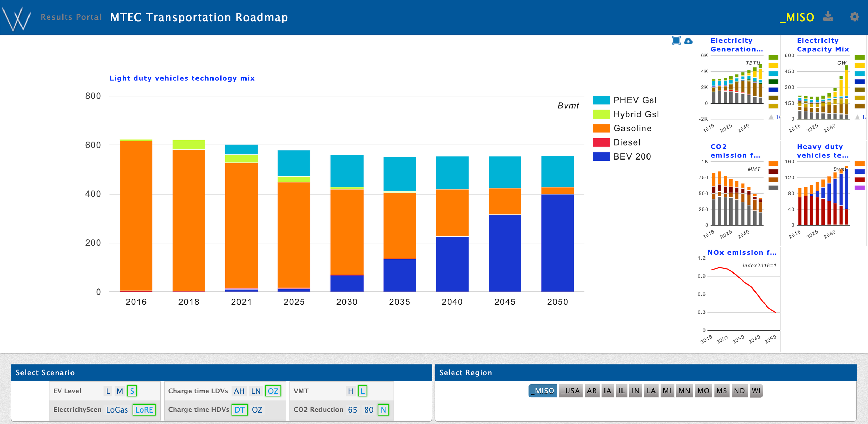The height and width of the screenshot is (424, 868).
Task: Click the 2050 BEV 200 bar segment
Action: tap(558, 243)
